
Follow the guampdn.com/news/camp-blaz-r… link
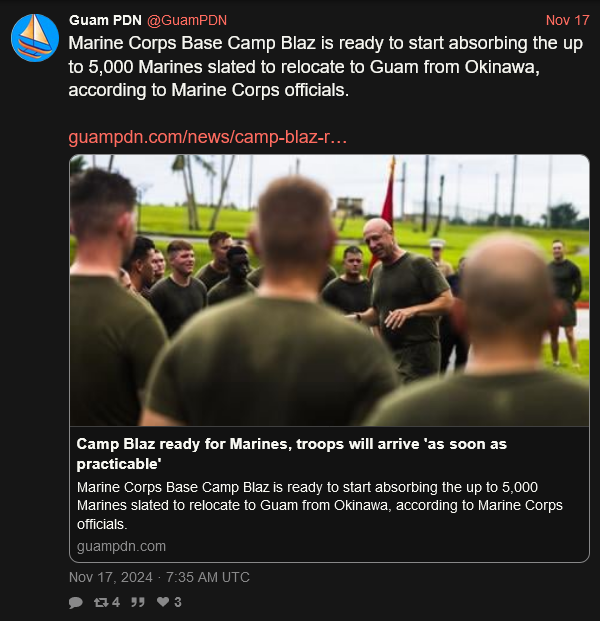click(208, 137)
